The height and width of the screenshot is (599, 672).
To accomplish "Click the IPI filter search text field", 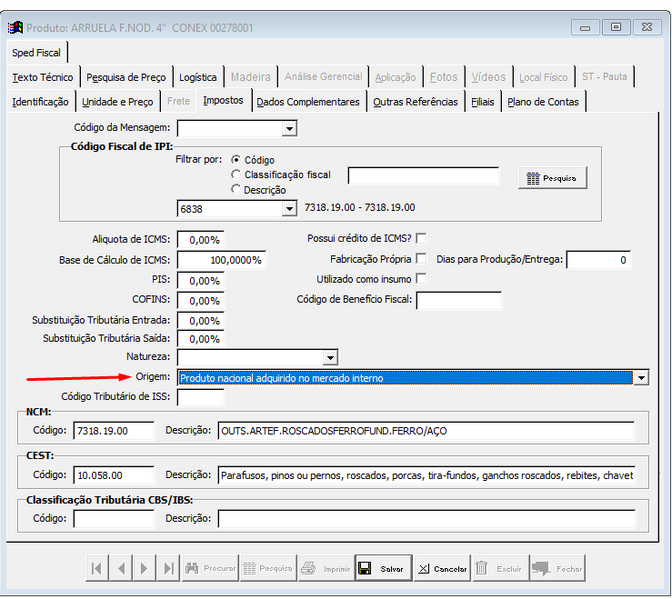I will 423,176.
